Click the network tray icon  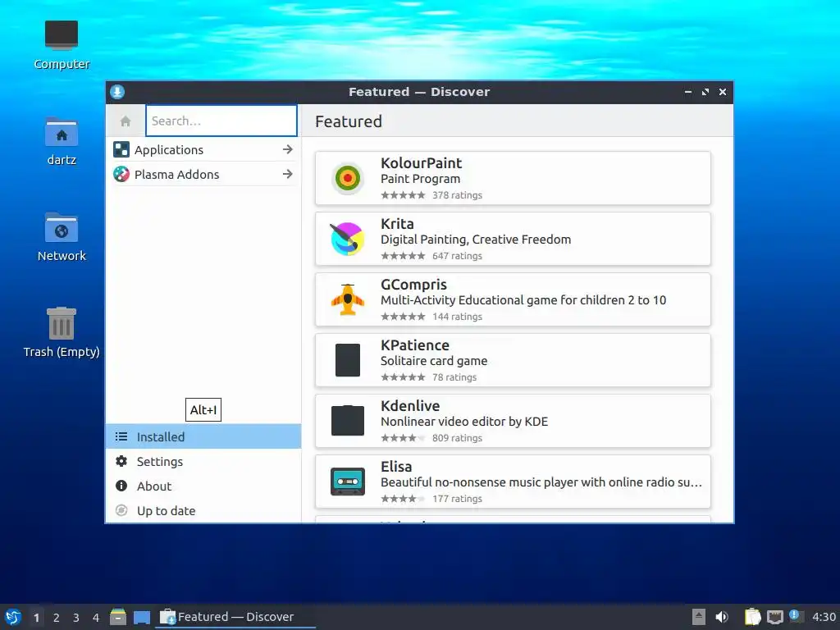click(x=774, y=617)
